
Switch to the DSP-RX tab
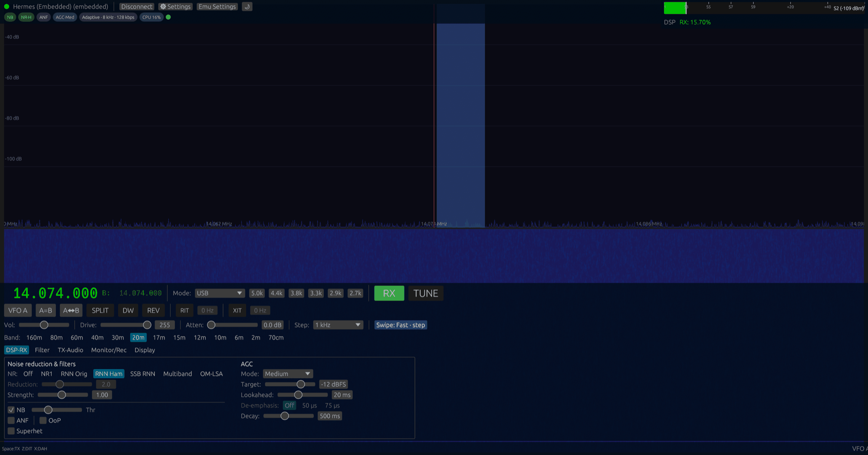(x=16, y=350)
